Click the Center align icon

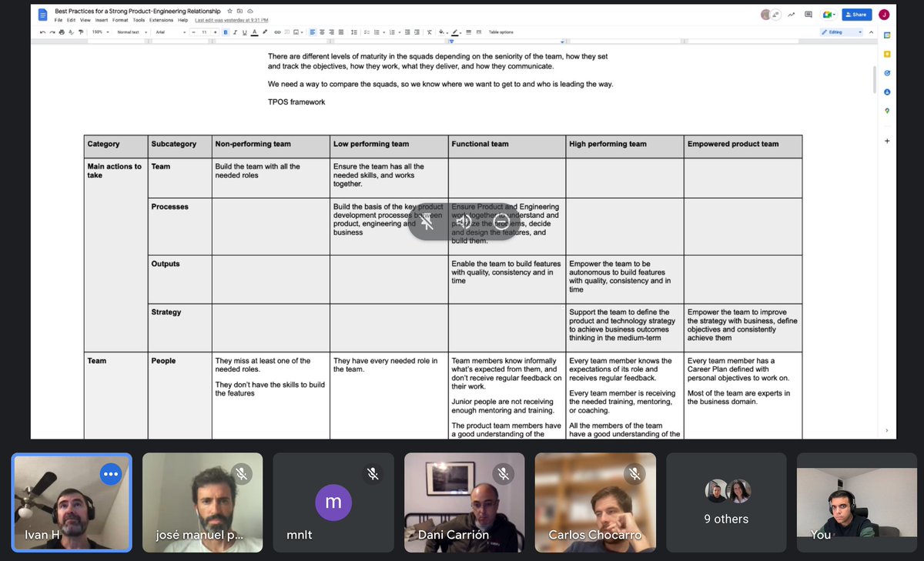tap(322, 32)
